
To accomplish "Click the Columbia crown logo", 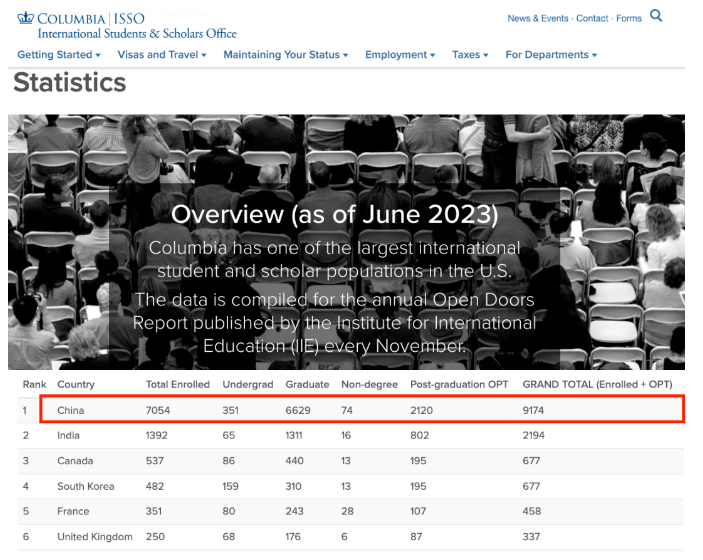I will [27, 17].
